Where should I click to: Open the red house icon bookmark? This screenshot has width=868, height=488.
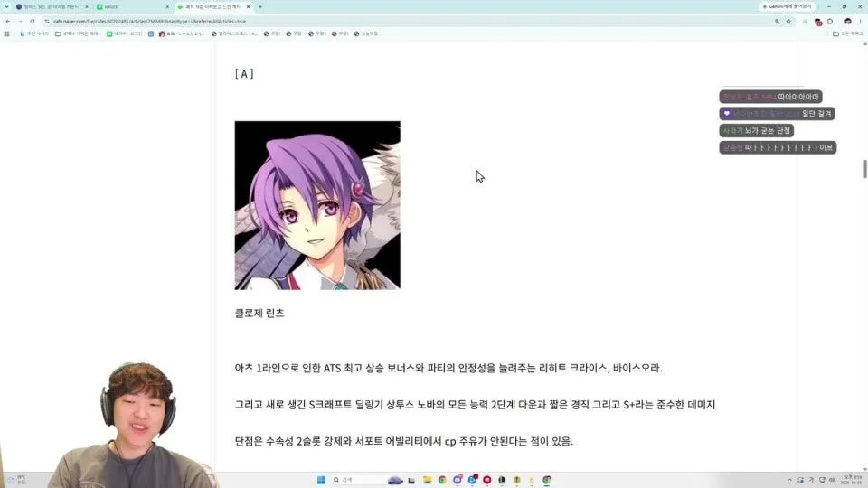(x=182, y=33)
